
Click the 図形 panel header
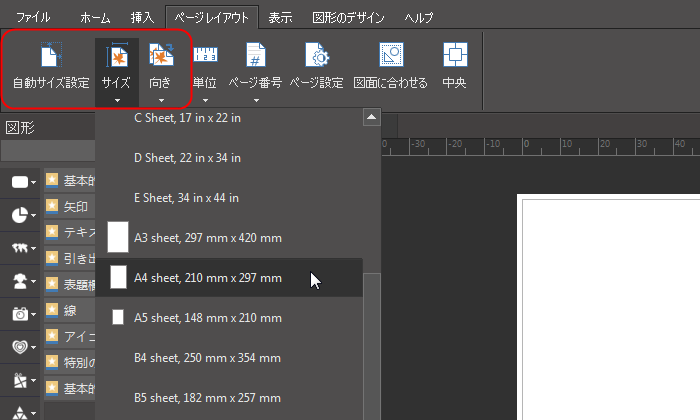(x=47, y=128)
